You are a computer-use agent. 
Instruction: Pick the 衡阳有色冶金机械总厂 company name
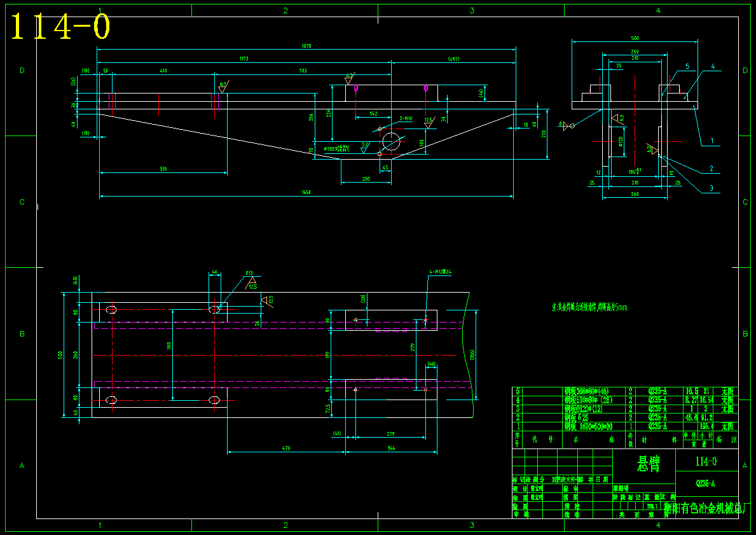pyautogui.click(x=704, y=509)
